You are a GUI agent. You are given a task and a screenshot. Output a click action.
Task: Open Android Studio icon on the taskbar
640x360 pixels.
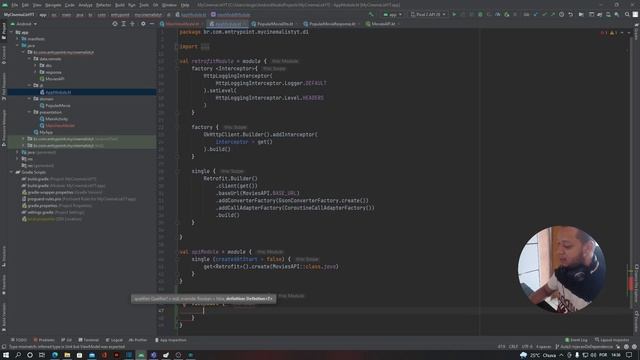point(141,355)
